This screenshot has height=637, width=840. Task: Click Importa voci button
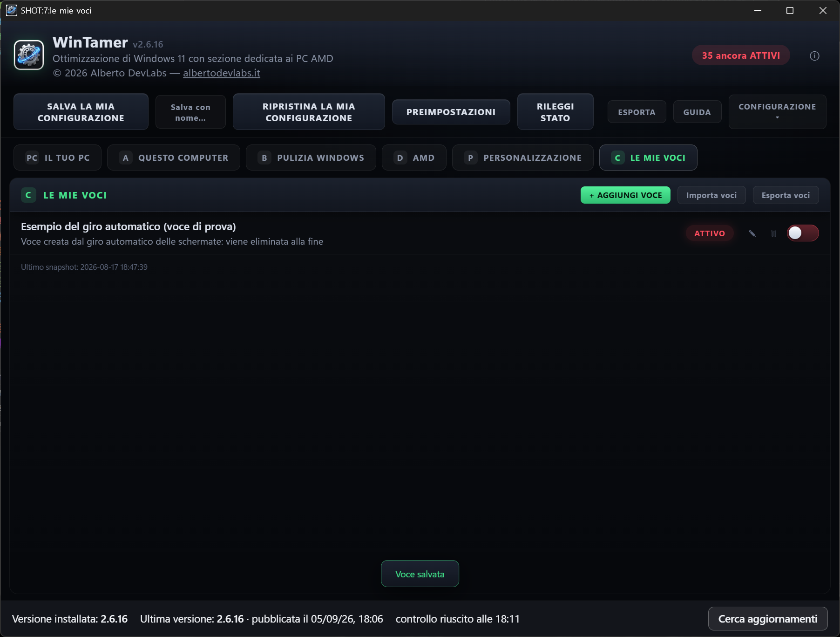[711, 195]
